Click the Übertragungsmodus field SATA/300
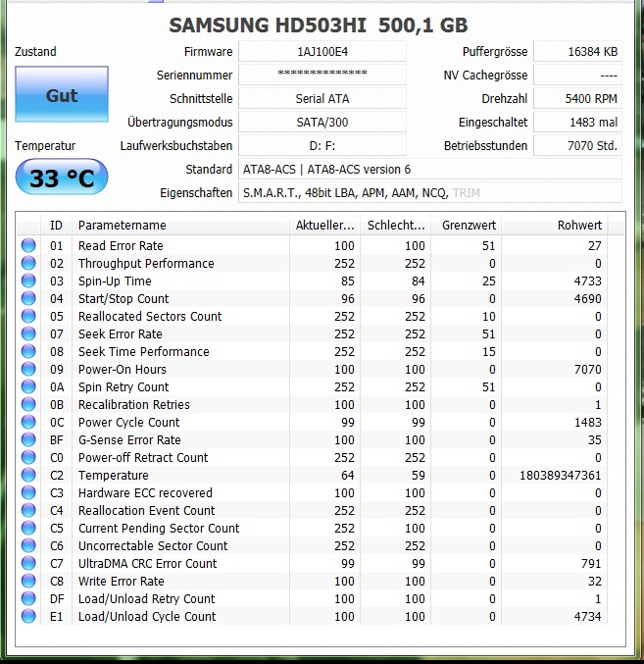 point(322,123)
